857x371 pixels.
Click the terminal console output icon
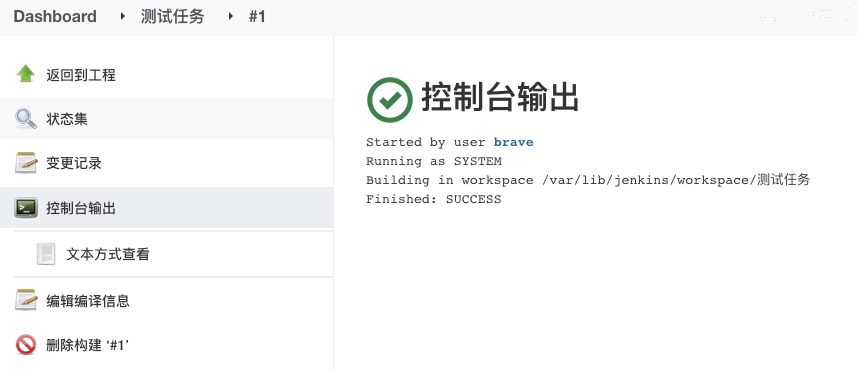pyautogui.click(x=26, y=208)
